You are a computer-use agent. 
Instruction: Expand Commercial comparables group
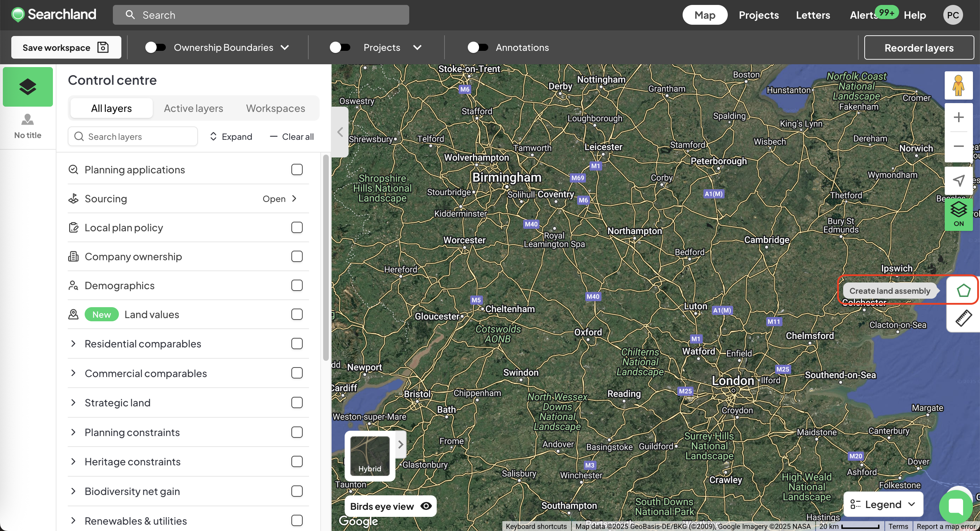pyautogui.click(x=73, y=373)
